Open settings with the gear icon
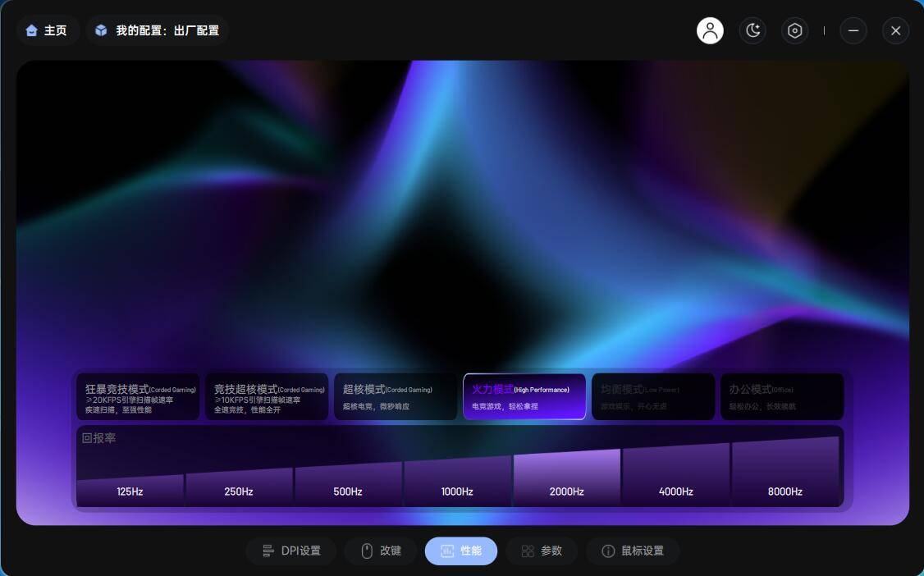This screenshot has height=576, width=924. [x=794, y=30]
